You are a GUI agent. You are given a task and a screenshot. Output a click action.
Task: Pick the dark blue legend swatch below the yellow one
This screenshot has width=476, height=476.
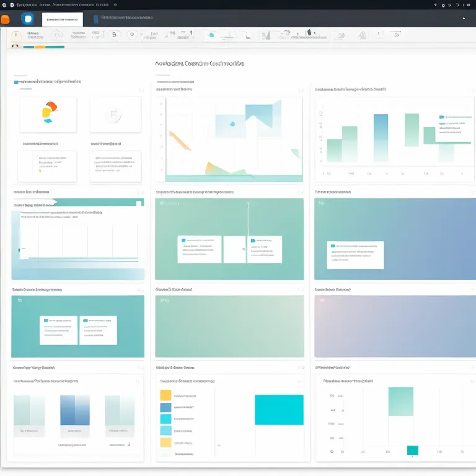click(165, 407)
